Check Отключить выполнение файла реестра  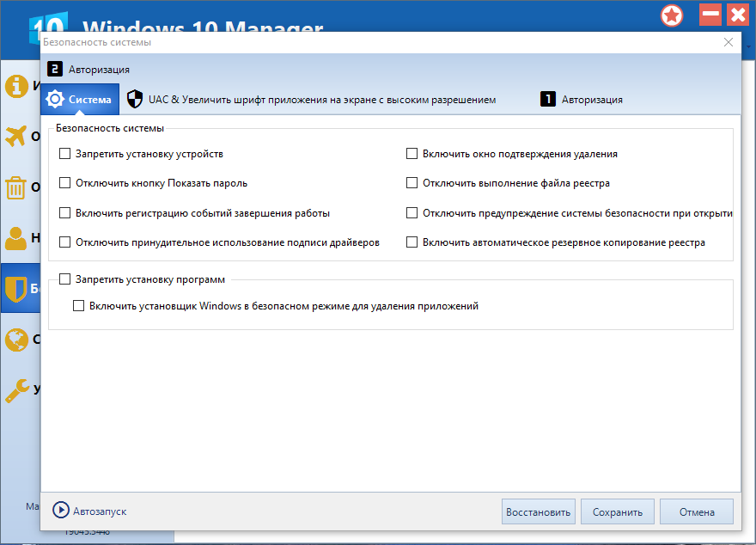click(412, 183)
